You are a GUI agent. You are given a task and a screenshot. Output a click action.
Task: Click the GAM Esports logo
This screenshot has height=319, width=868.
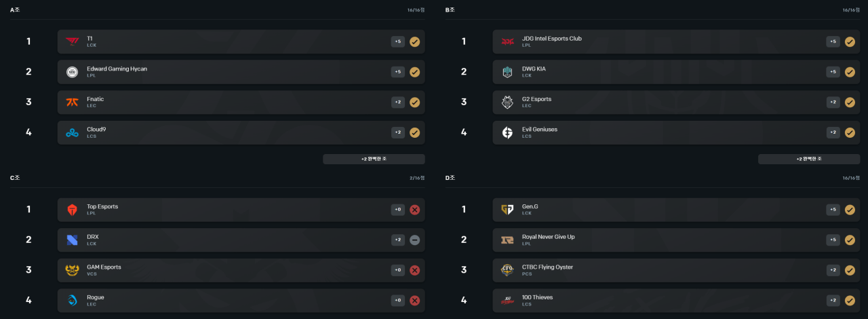pos(72,270)
